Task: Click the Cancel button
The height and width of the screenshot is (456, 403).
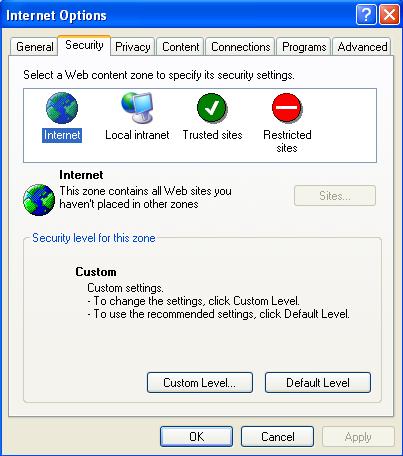Action: (x=277, y=436)
